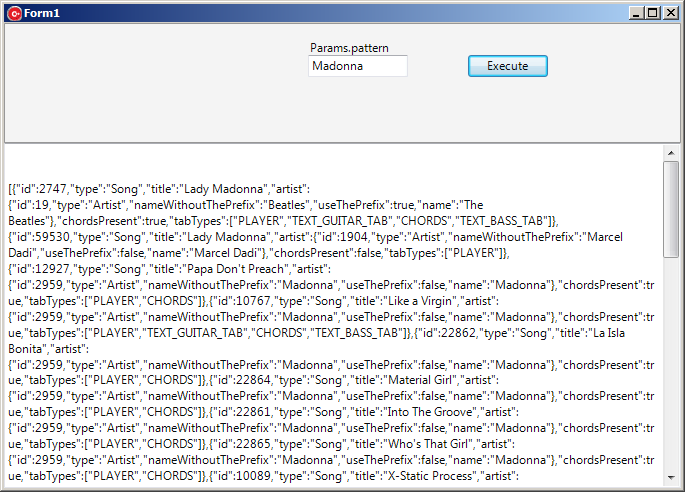Click the text "id":2747 in the results

41,189
